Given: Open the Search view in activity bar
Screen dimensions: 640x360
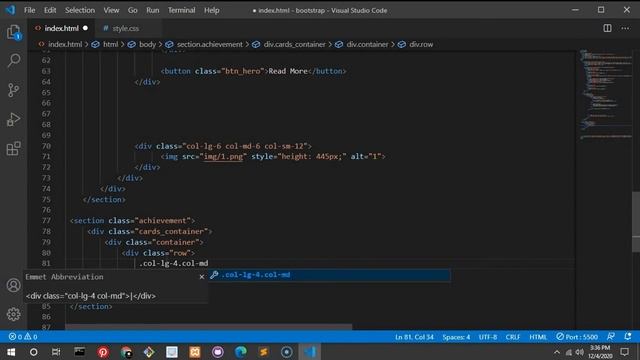Looking at the screenshot, I should 13,60.
